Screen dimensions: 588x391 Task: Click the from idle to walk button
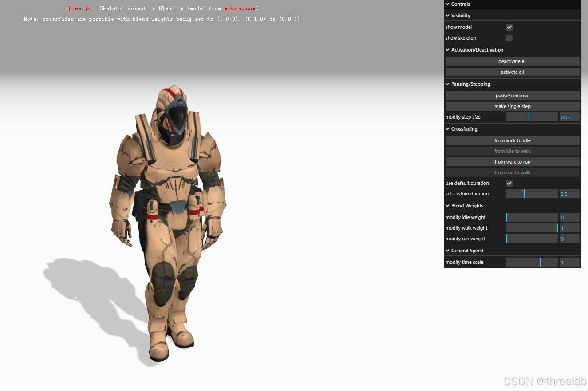[513, 151]
